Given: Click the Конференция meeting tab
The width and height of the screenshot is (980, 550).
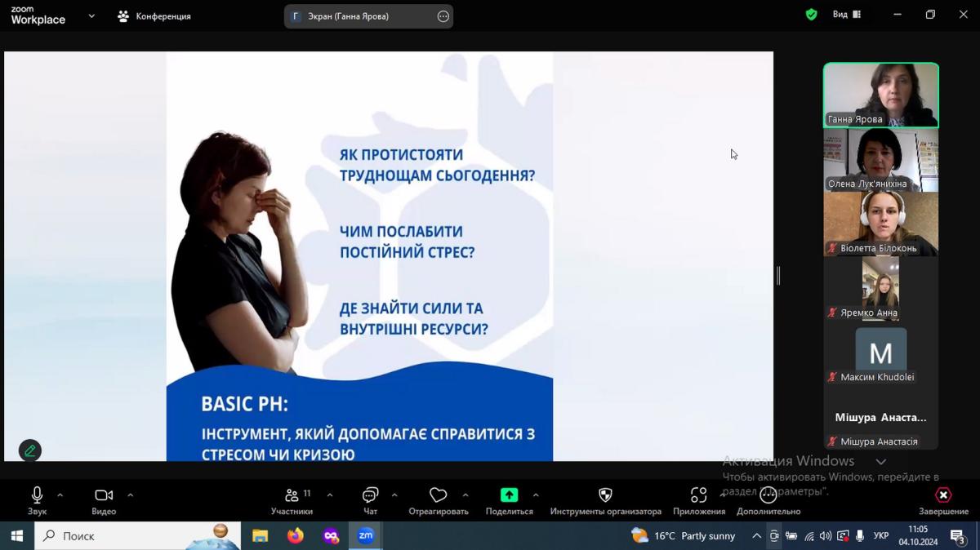Looking at the screenshot, I should [x=154, y=16].
